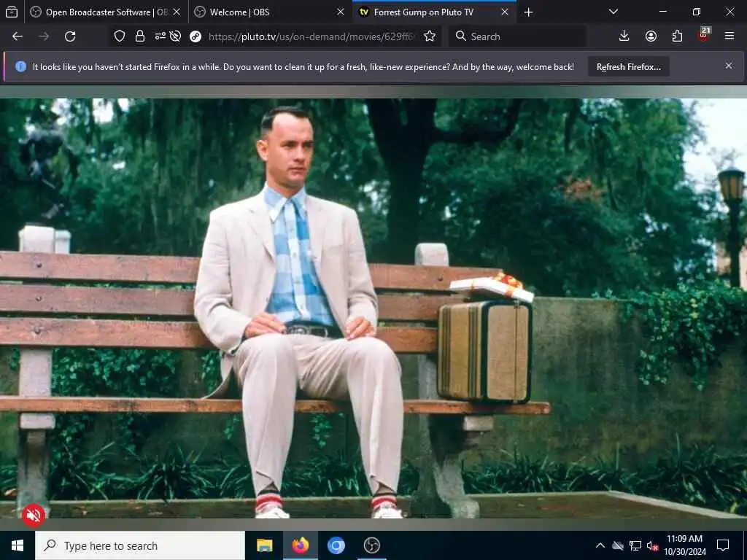The height and width of the screenshot is (560, 747).
Task: Click the autoplay blocked indicator icon
Action: point(175,36)
